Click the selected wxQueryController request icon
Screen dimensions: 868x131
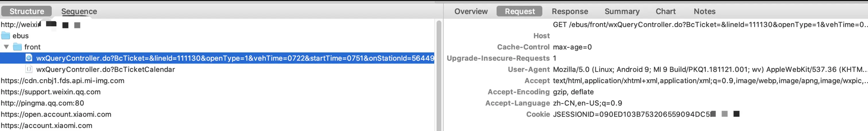[29, 58]
